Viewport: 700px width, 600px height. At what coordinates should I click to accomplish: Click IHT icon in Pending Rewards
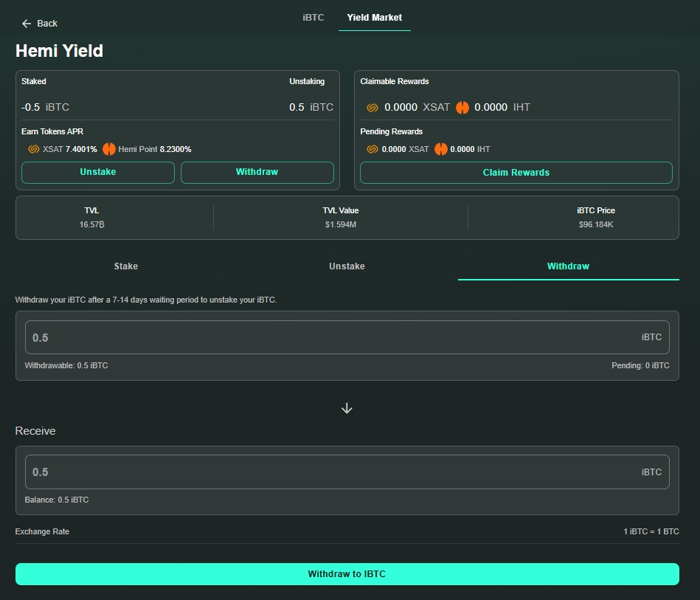tap(440, 149)
